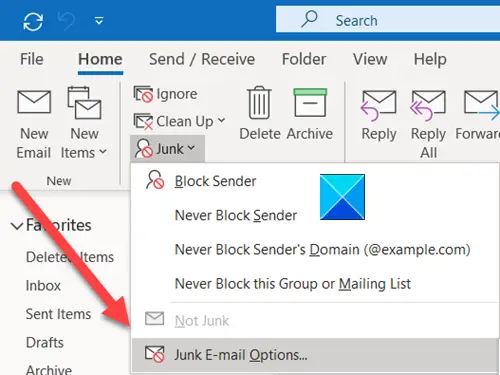Click the magnifying glass search icon
This screenshot has width=500, height=375.
[x=310, y=19]
